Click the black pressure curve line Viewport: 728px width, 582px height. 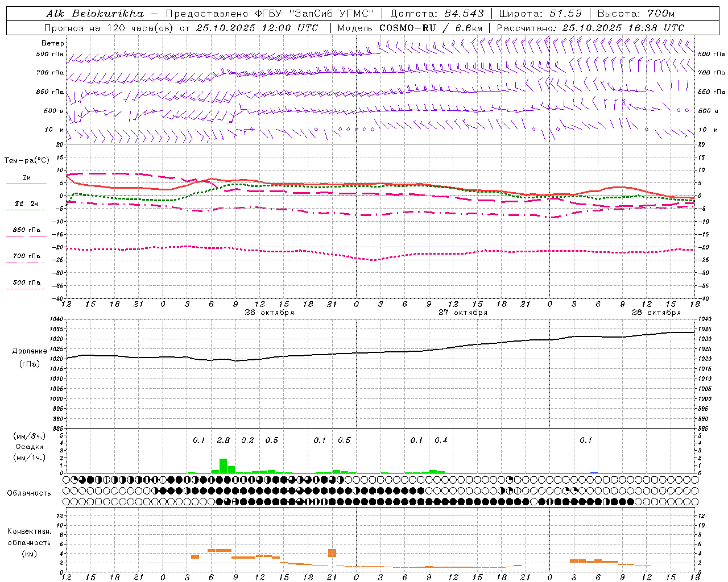tap(381, 352)
